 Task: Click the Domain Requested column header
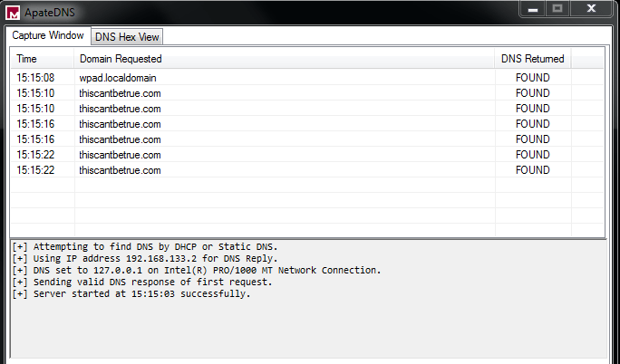point(120,59)
